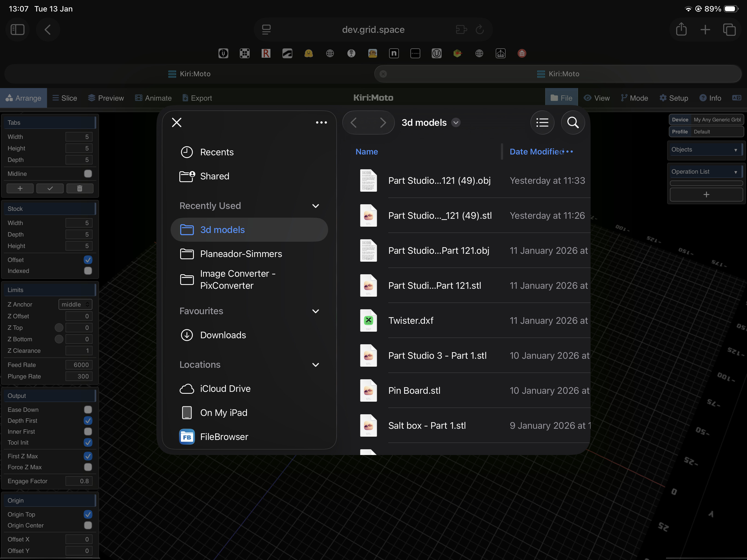Uncheck the Depth First option
Screen dimensions: 747x560
point(88,421)
